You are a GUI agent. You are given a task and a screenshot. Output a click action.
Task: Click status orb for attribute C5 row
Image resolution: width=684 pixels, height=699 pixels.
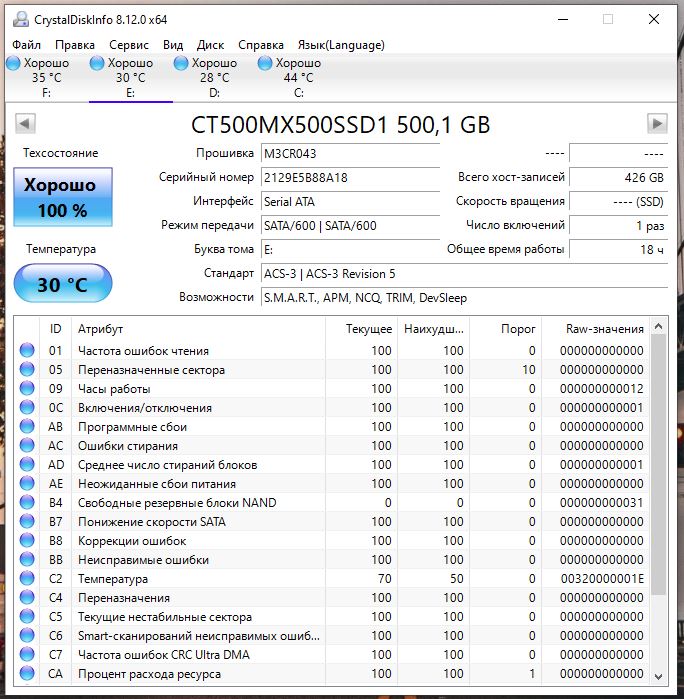pyautogui.click(x=27, y=617)
